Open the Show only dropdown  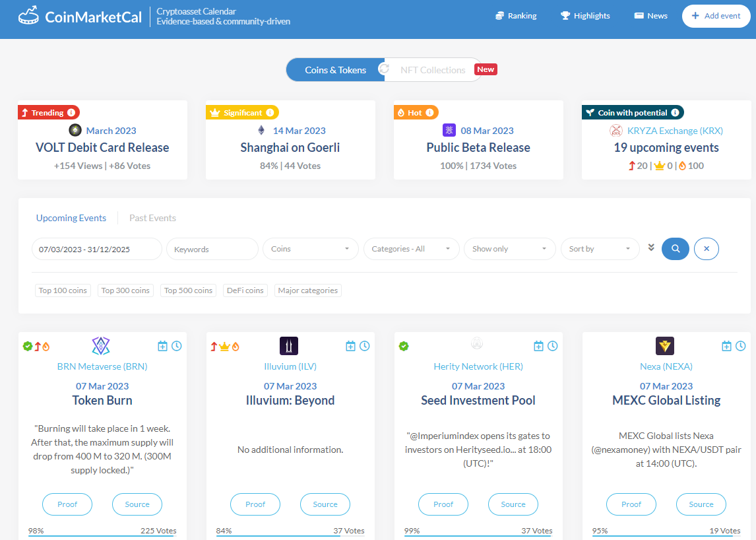(510, 249)
